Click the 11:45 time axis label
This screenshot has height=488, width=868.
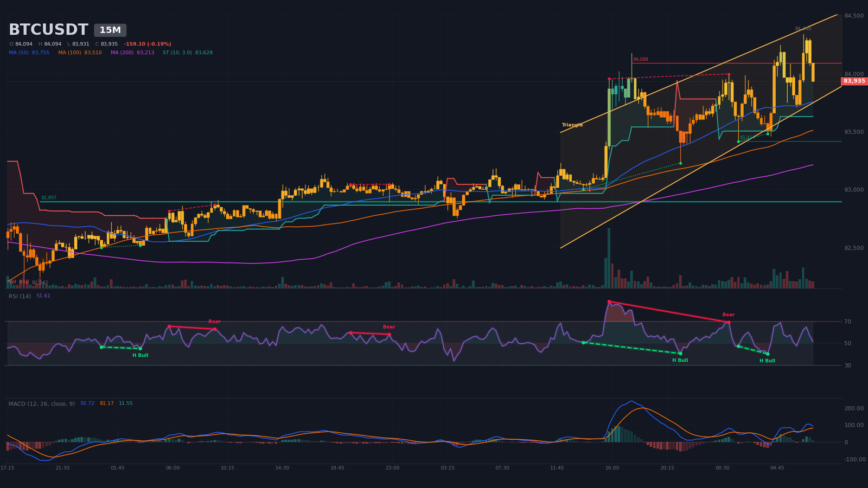[557, 468]
